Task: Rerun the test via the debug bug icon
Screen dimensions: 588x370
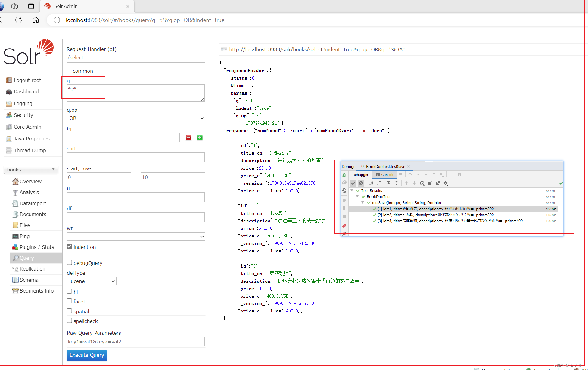Action: point(344,175)
